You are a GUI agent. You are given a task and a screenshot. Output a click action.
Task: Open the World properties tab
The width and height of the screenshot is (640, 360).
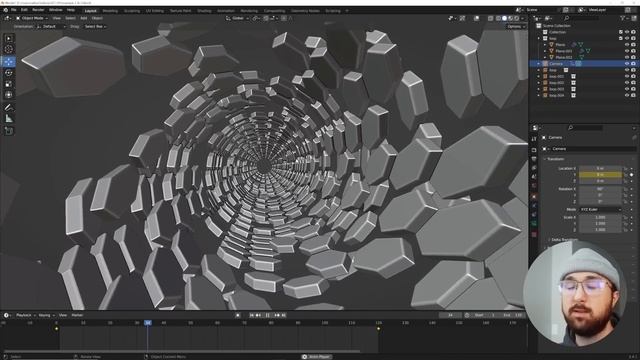pyautogui.click(x=534, y=186)
